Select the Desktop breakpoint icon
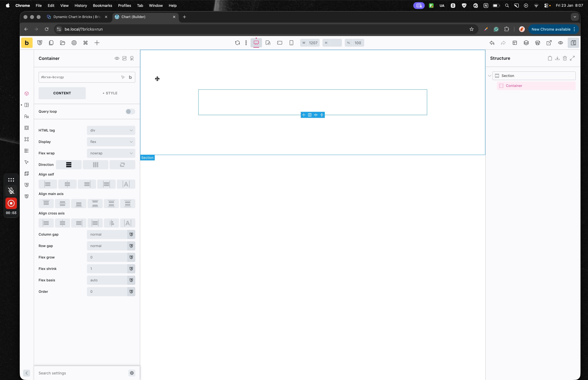Viewport: 588px width, 380px height. click(256, 43)
